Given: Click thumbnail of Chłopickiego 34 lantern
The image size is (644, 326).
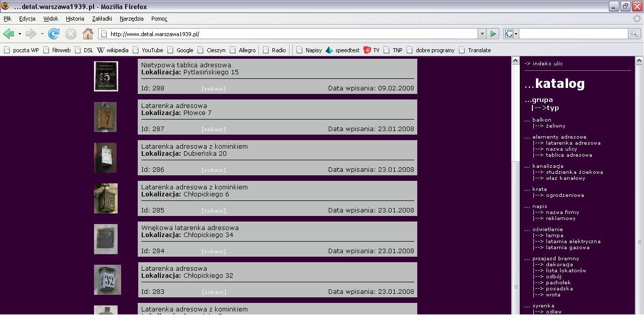Looking at the screenshot, I should 106,239.
